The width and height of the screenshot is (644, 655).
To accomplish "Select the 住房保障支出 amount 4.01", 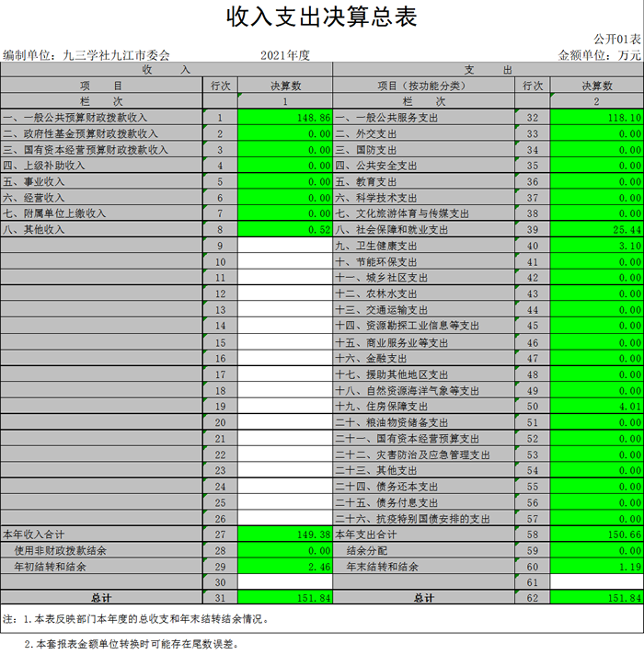I will pos(596,406).
